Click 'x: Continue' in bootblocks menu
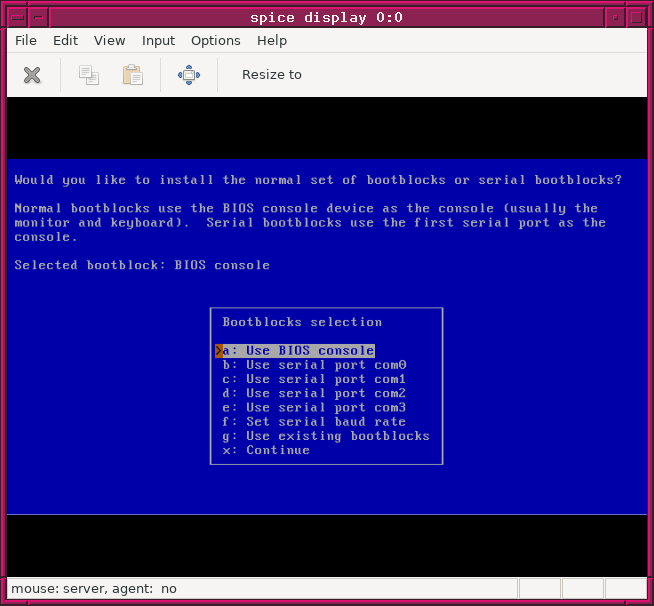This screenshot has height=606, width=654. click(266, 450)
